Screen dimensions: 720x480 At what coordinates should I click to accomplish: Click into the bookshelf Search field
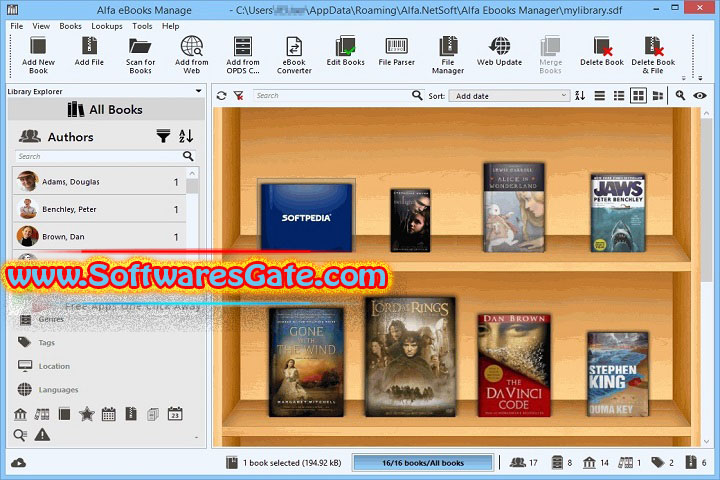click(x=332, y=96)
